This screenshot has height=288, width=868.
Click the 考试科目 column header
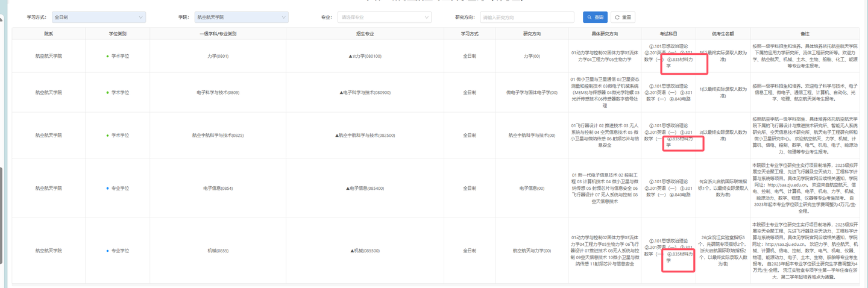coord(668,34)
